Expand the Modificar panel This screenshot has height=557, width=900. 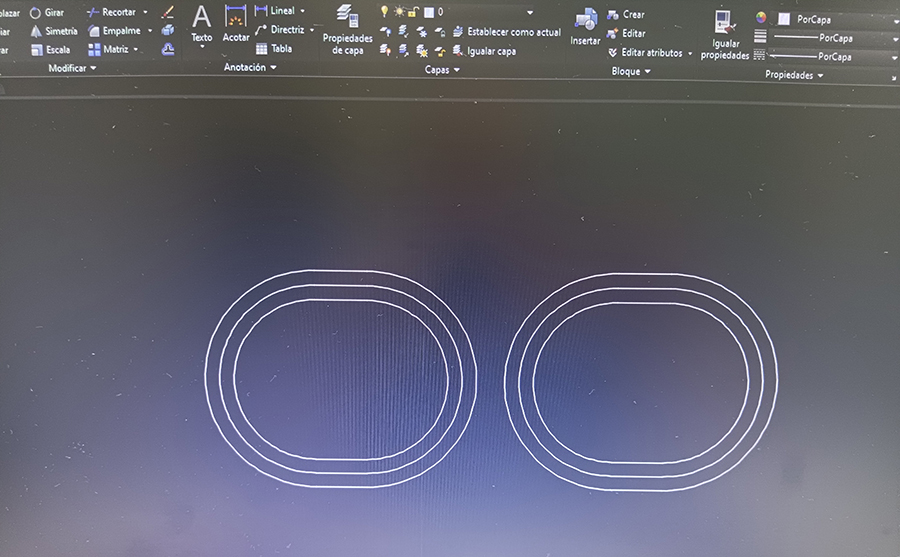coord(72,68)
